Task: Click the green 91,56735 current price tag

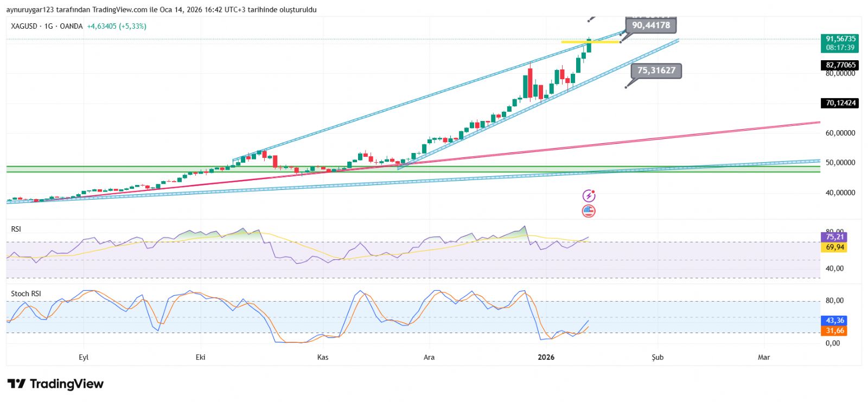Action: (x=840, y=43)
